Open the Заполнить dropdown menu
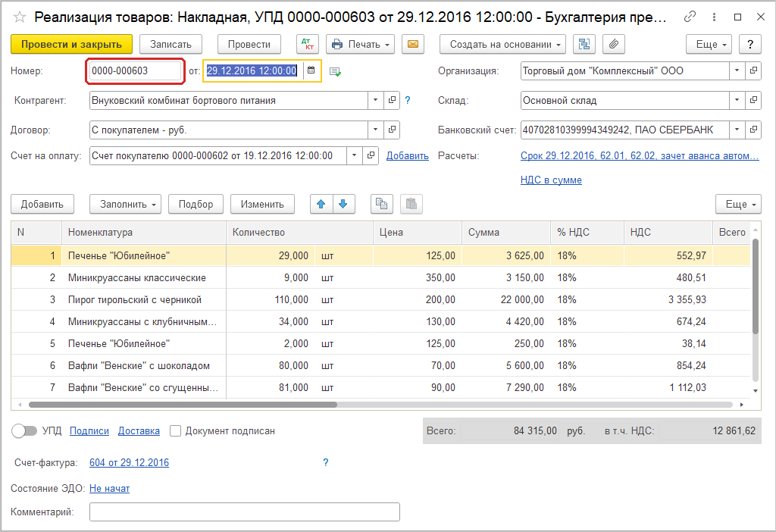 tap(125, 204)
